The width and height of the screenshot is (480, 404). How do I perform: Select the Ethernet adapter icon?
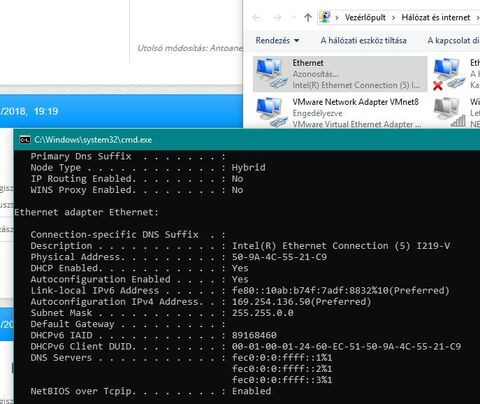click(272, 74)
